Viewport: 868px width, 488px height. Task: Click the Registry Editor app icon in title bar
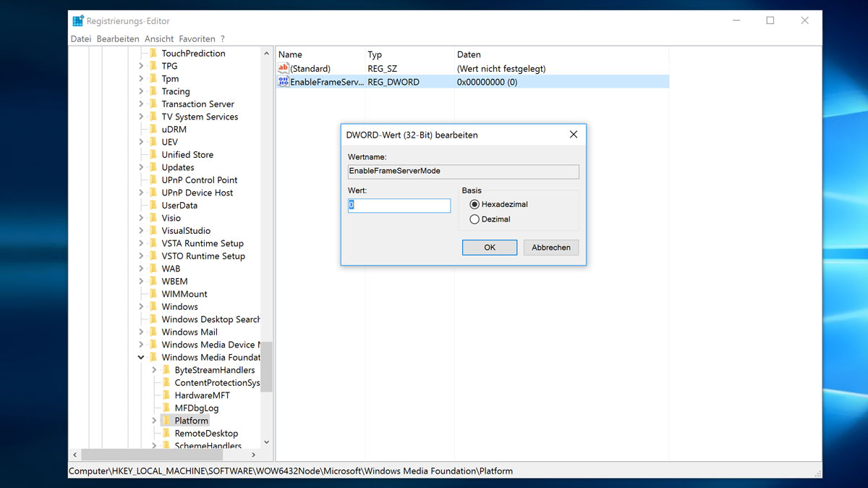coord(78,21)
